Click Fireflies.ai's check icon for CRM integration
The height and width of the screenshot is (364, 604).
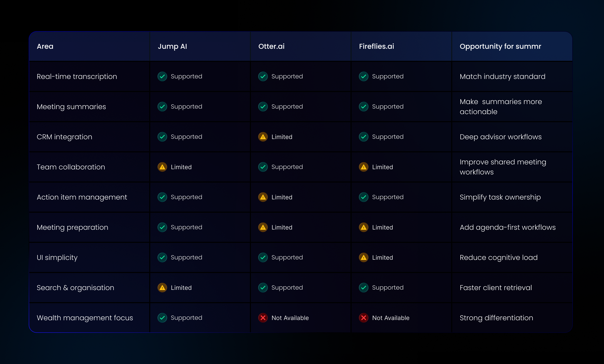(x=364, y=137)
